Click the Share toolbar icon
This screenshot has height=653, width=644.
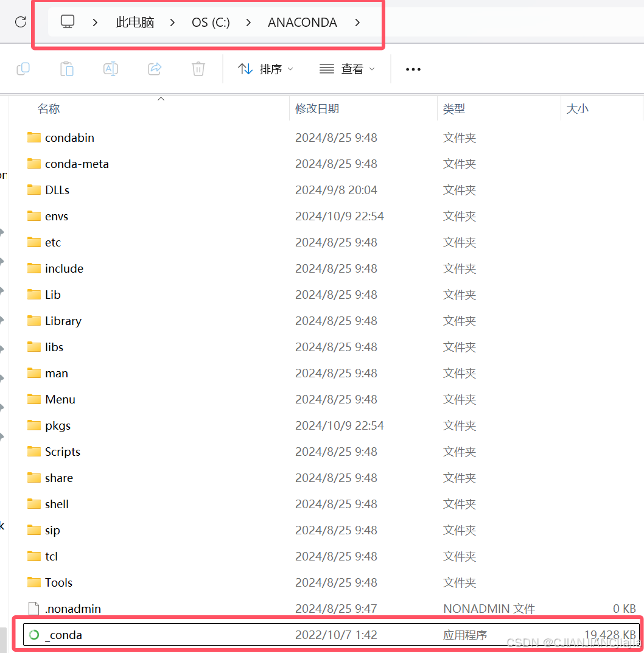click(x=155, y=69)
